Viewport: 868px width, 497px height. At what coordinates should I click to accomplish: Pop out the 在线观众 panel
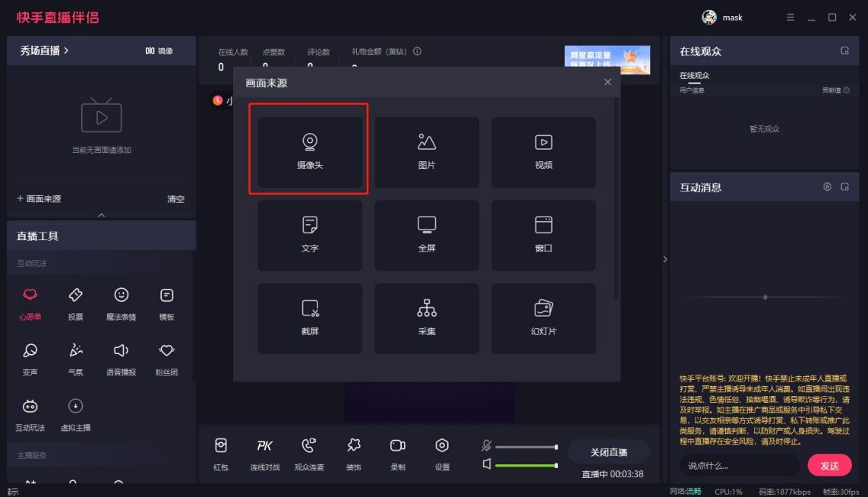click(x=844, y=51)
